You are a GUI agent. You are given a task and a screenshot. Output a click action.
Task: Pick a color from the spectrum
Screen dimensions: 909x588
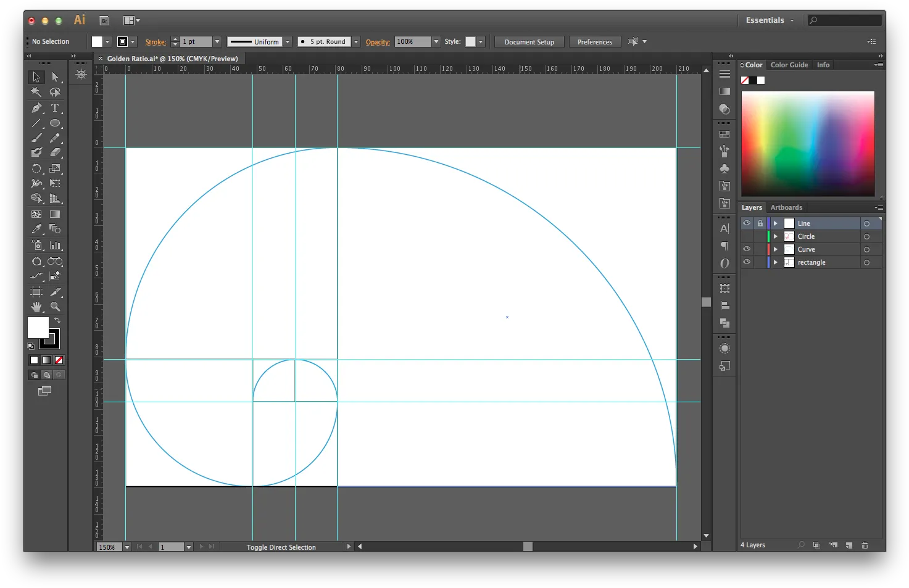pos(808,144)
